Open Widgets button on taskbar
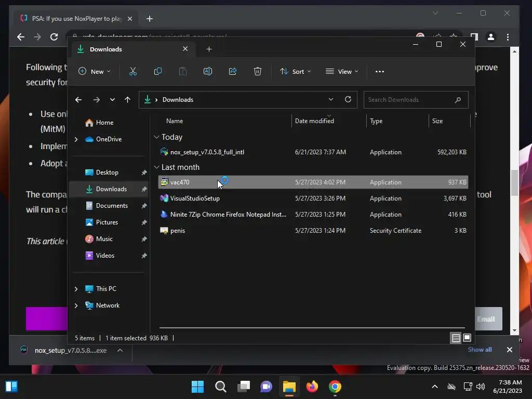 [x=11, y=387]
